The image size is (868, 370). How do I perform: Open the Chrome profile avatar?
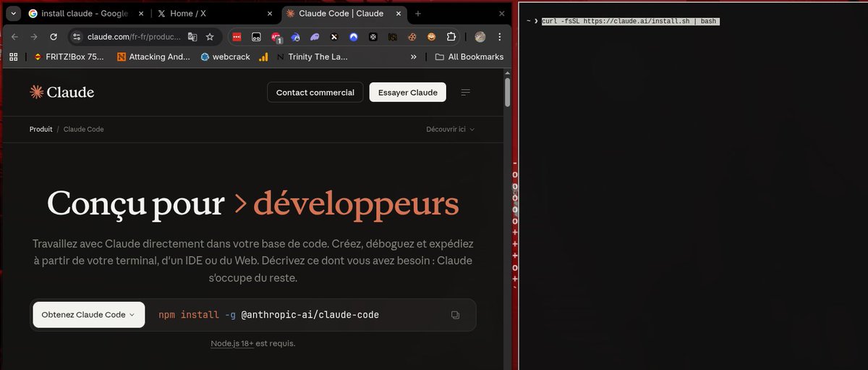point(480,37)
